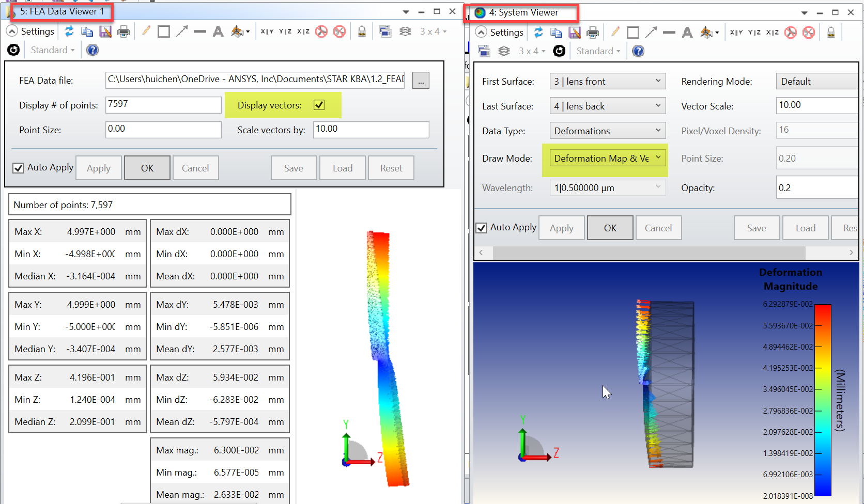Screen dimensions: 864x504
Task: Switch to X|Y view in FEA Data Viewer
Action: click(x=267, y=31)
